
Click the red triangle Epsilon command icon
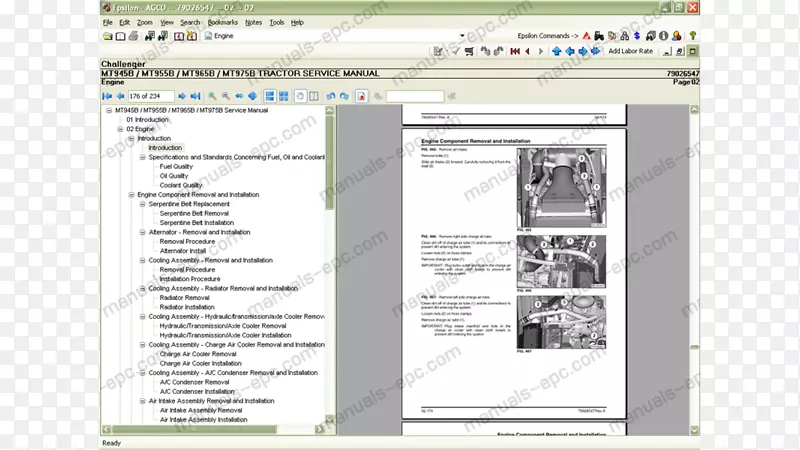(x=586, y=36)
